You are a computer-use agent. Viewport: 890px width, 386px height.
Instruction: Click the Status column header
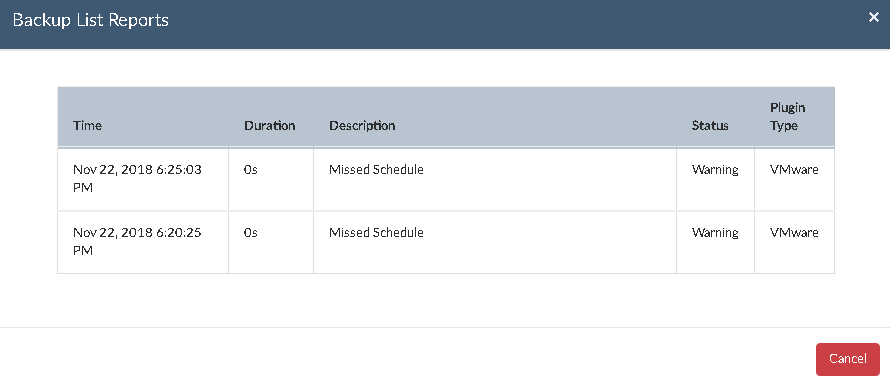click(710, 125)
